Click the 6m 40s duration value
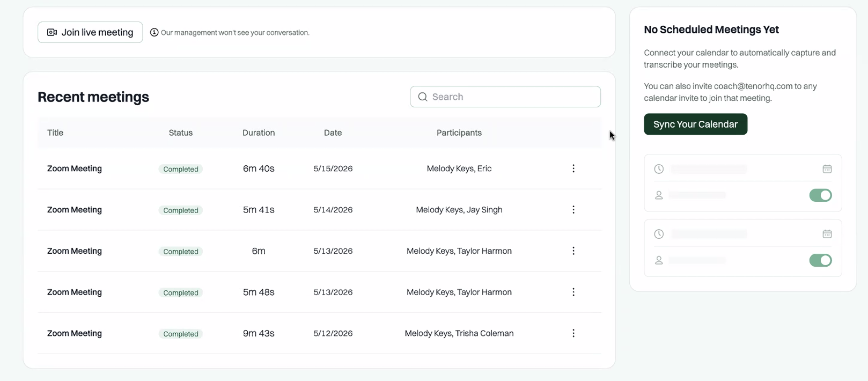This screenshot has width=868, height=381. (259, 168)
